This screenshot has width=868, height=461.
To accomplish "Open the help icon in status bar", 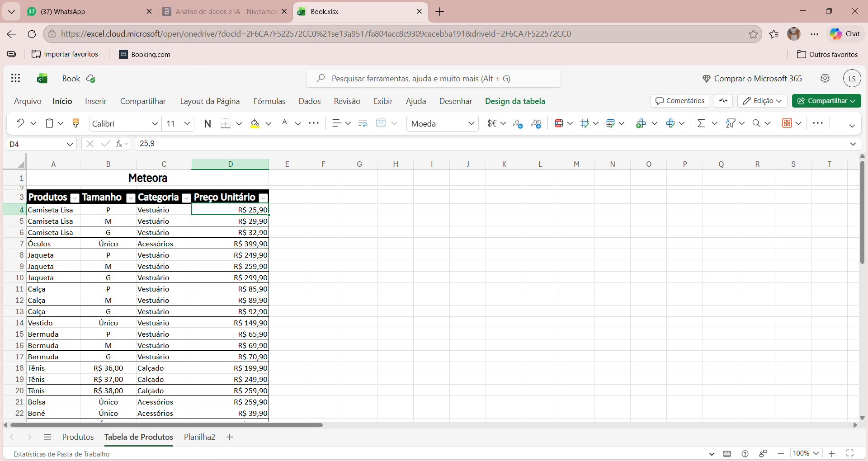I will [745, 453].
